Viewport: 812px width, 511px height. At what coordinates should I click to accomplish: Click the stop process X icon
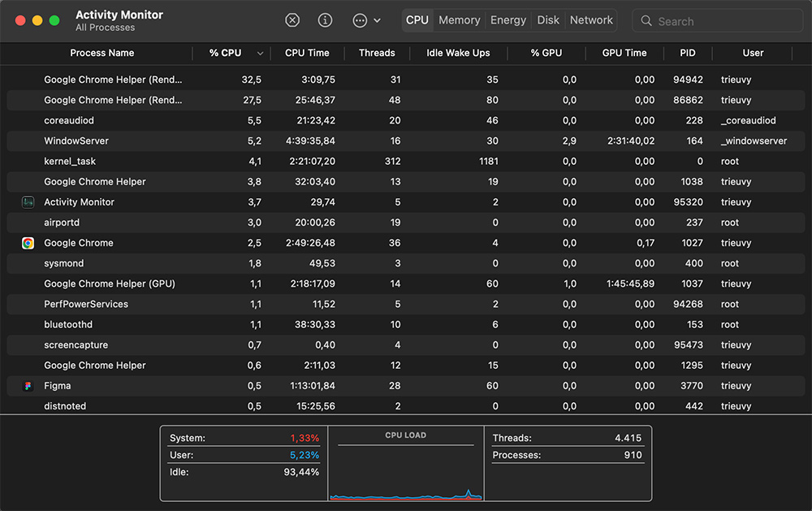[292, 20]
